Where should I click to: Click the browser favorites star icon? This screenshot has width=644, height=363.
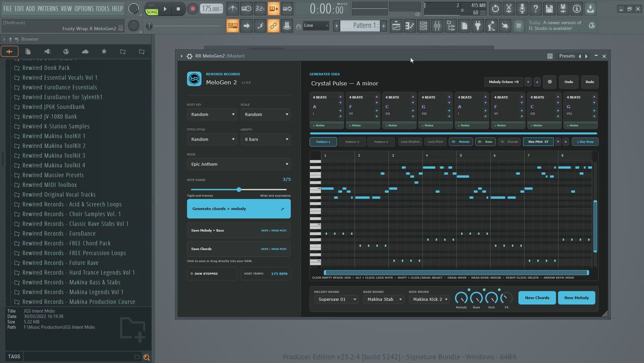(104, 51)
